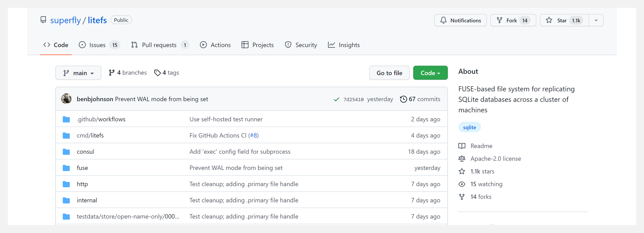View the Insights tab
Viewport: 644px width, 233px height.
344,45
